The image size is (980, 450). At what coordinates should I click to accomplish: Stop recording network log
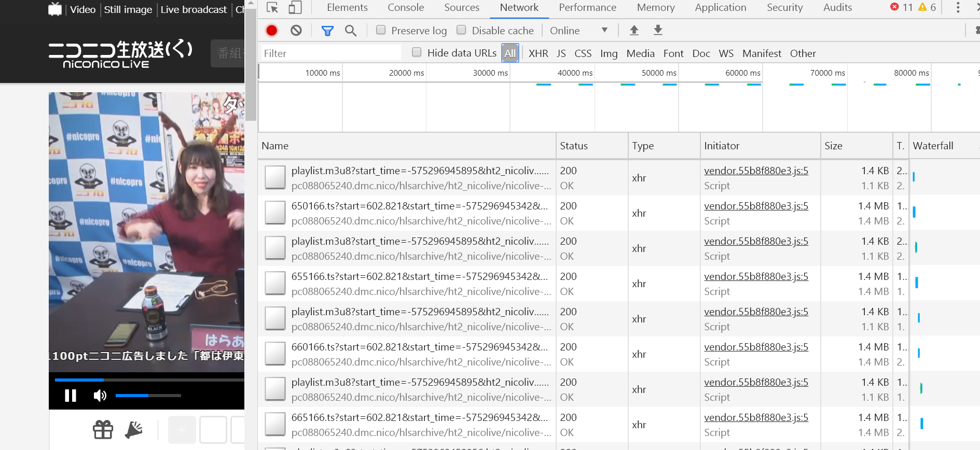point(271,31)
